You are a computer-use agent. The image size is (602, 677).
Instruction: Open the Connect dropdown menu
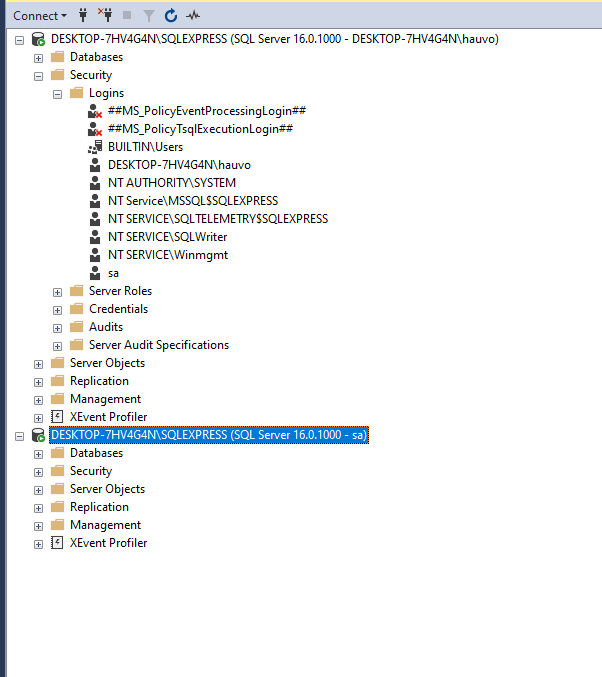point(40,15)
